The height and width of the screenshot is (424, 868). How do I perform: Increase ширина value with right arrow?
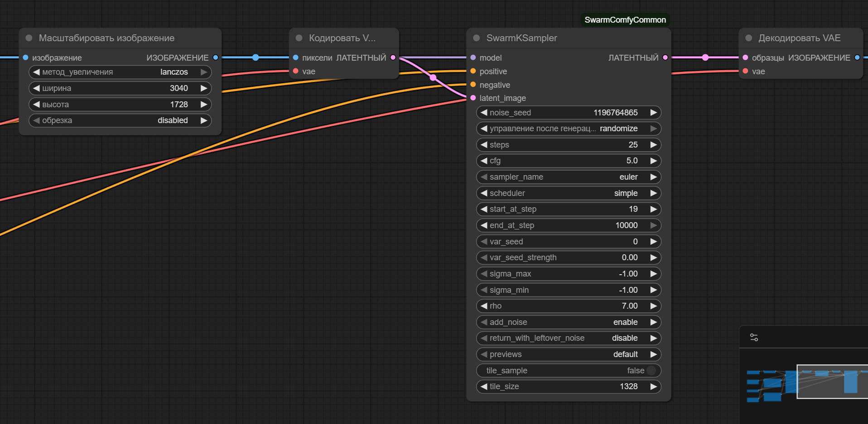click(204, 88)
